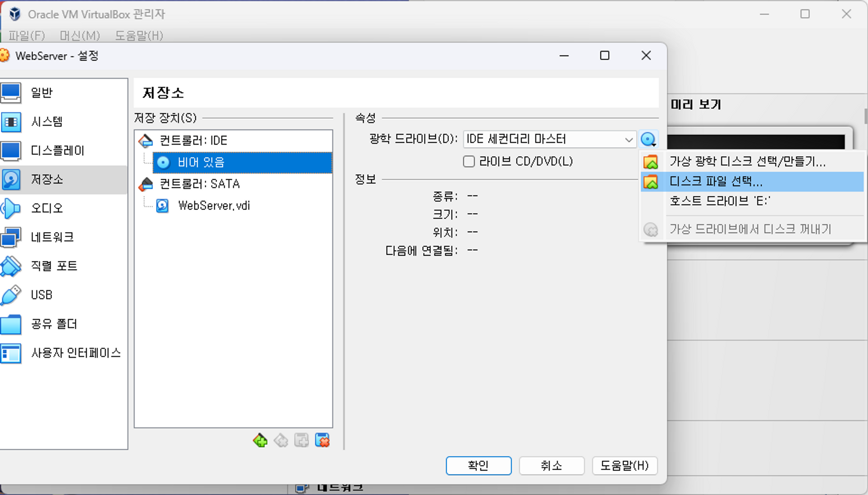The height and width of the screenshot is (495, 868).
Task: Click the add controller icon below the storage tree
Action: [260, 440]
